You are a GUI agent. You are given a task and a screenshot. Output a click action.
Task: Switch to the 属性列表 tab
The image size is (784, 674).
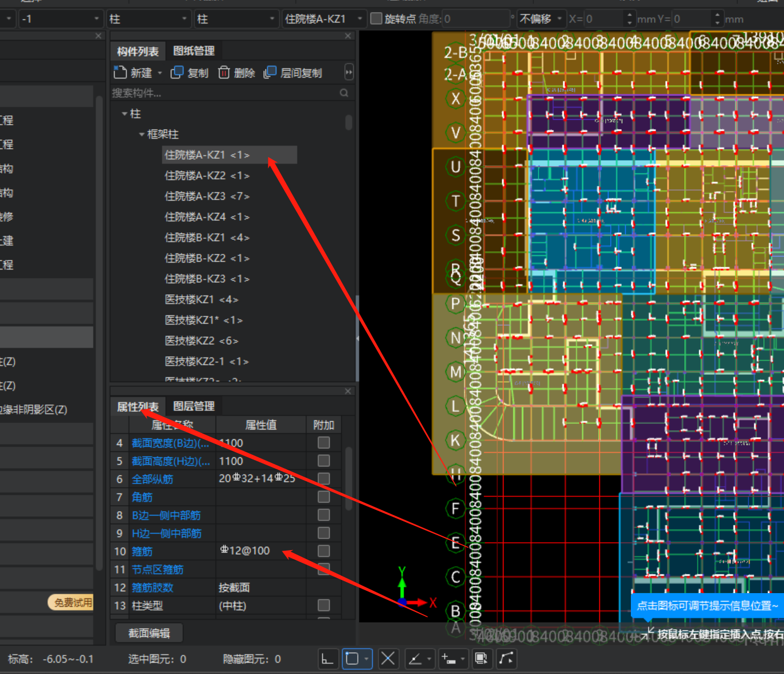(x=138, y=407)
